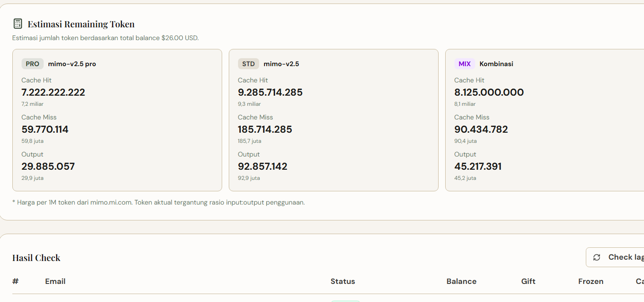This screenshot has height=302, width=644.
Task: Click the value 90.434.782
Action: pyautogui.click(x=481, y=130)
